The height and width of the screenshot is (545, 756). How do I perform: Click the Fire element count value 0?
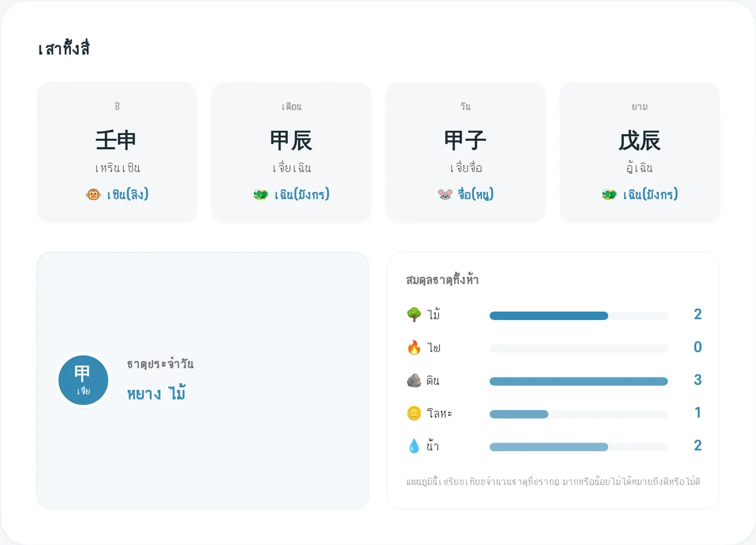(698, 347)
